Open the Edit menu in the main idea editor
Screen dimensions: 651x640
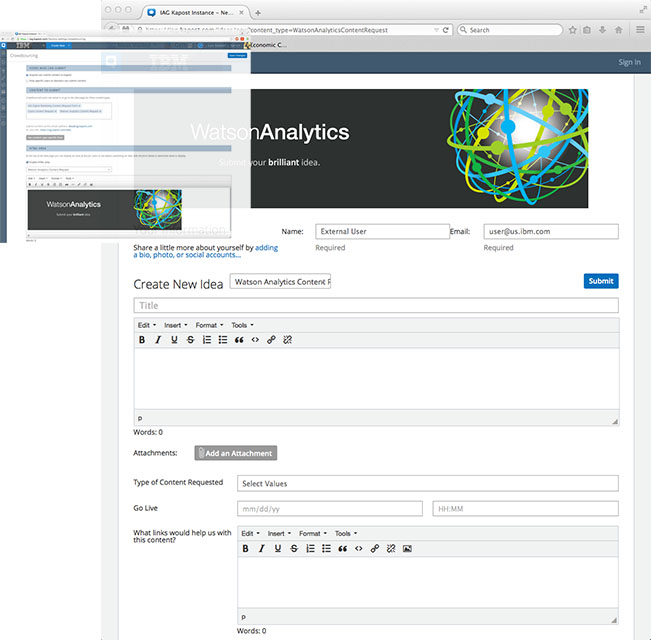tap(147, 325)
